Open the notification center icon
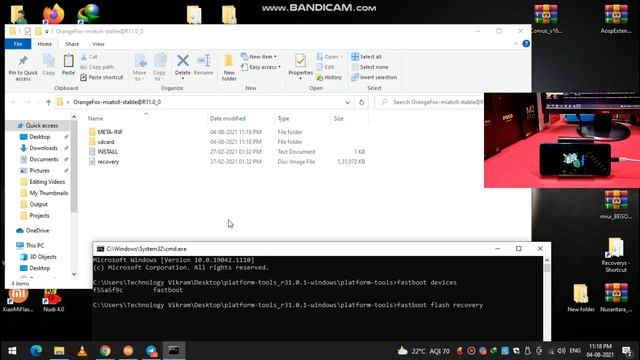This screenshot has height=360, width=640. click(x=627, y=351)
